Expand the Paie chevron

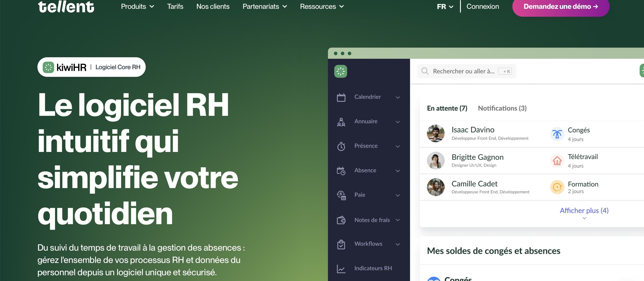398,195
